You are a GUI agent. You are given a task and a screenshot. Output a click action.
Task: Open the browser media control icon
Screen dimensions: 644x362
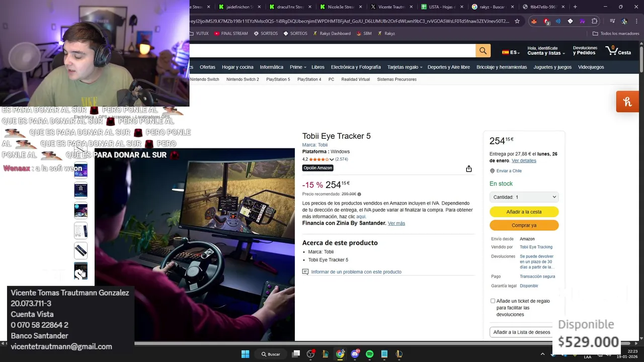[612, 21]
